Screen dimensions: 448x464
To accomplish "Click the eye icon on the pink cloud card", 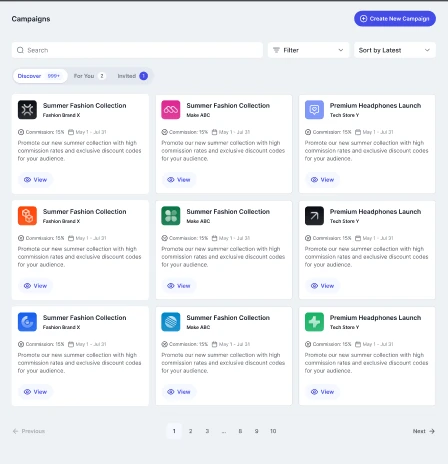I will pos(171,180).
